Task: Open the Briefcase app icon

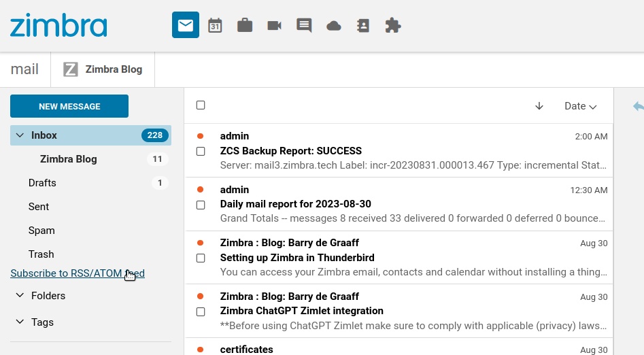Action: click(x=245, y=26)
